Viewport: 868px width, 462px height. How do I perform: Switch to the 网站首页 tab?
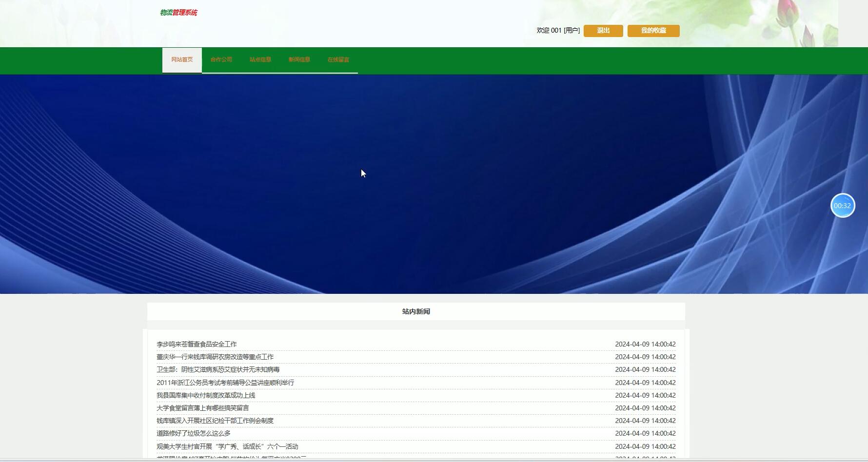click(x=181, y=59)
